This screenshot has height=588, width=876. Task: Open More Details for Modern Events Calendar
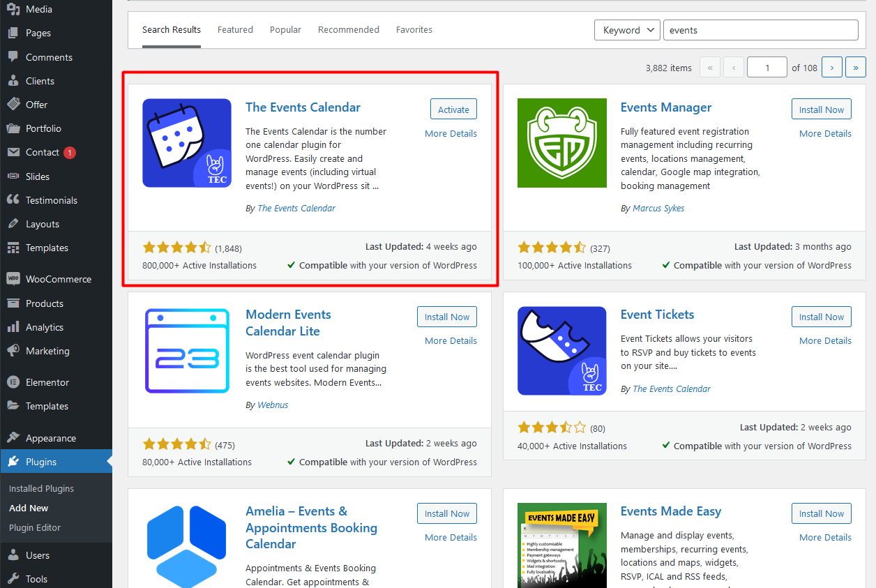click(451, 340)
